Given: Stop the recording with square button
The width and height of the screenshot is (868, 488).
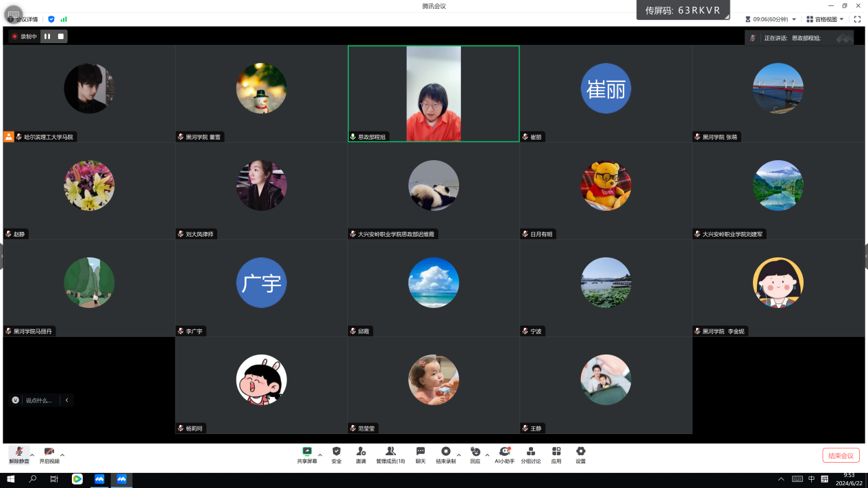Looking at the screenshot, I should click(x=61, y=36).
